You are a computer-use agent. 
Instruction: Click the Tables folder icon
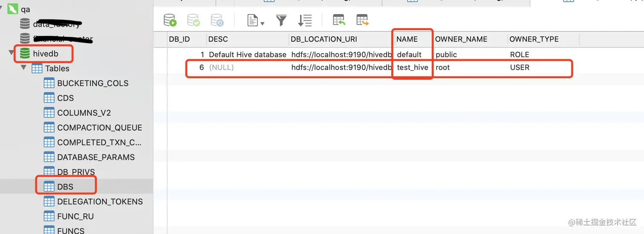point(37,68)
